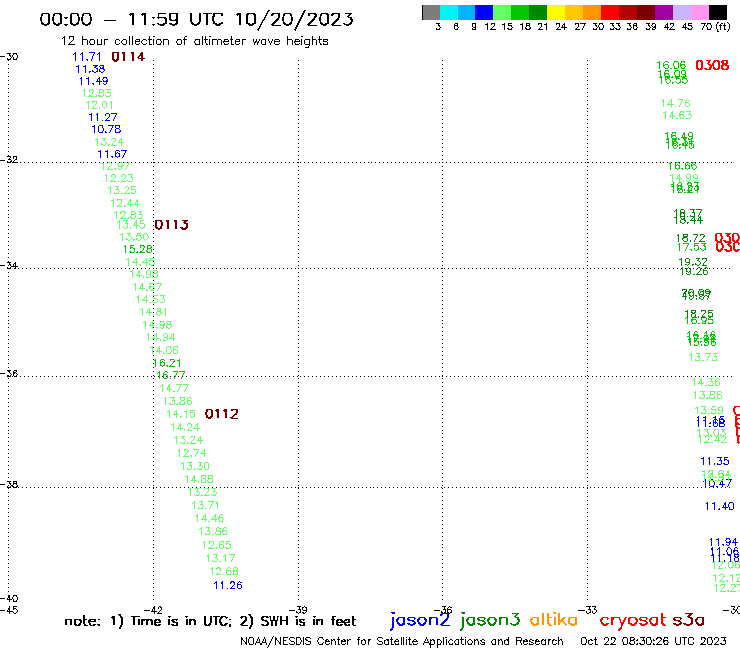This screenshot has height=650, width=740.
Task: Click the wave height value 13.73
Action: (x=703, y=357)
